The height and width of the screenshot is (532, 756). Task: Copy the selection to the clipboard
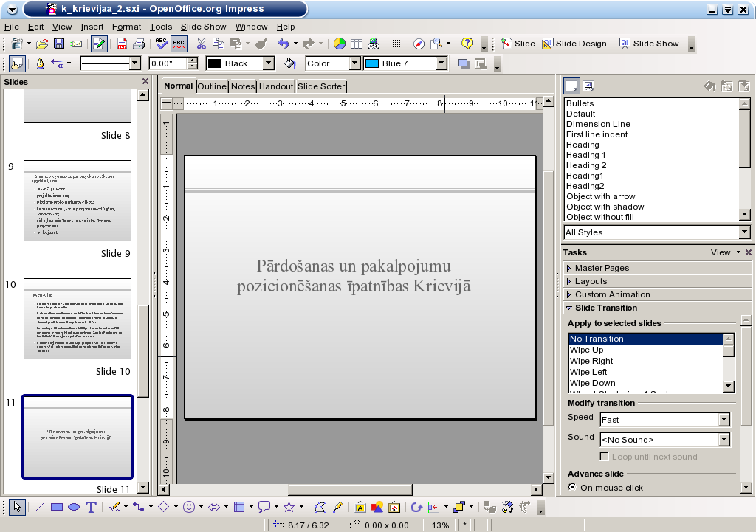pos(219,44)
